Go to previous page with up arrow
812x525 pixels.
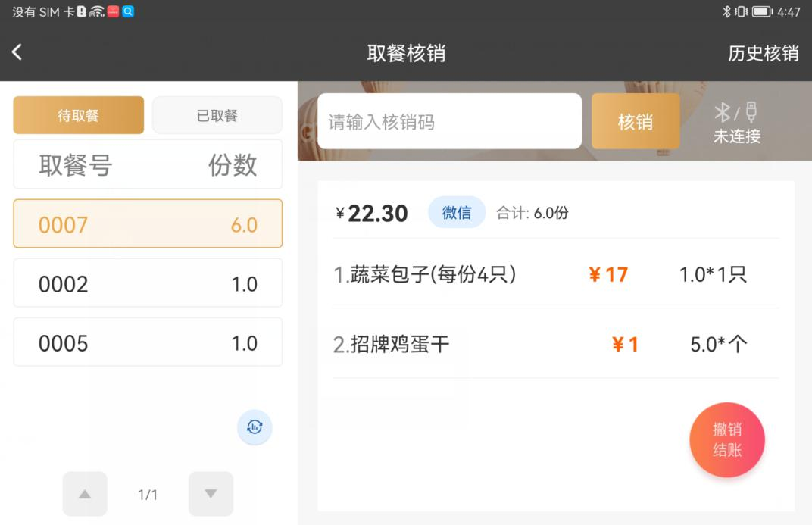point(85,494)
